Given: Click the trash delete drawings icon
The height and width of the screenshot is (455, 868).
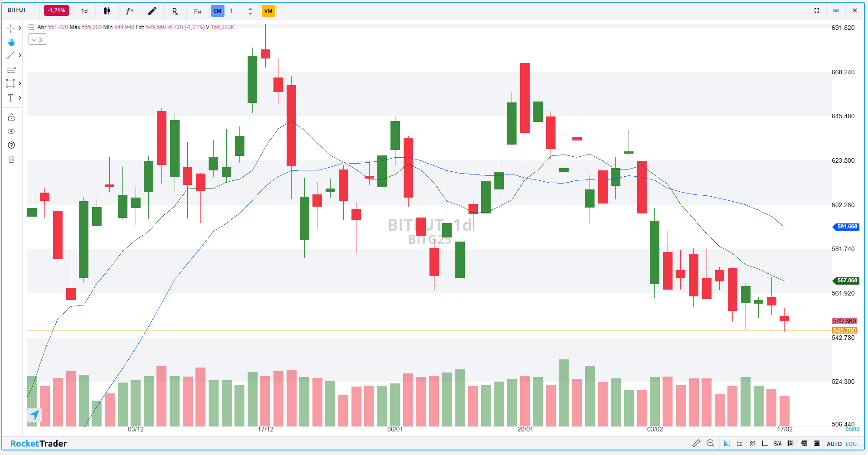Looking at the screenshot, I should (x=11, y=159).
